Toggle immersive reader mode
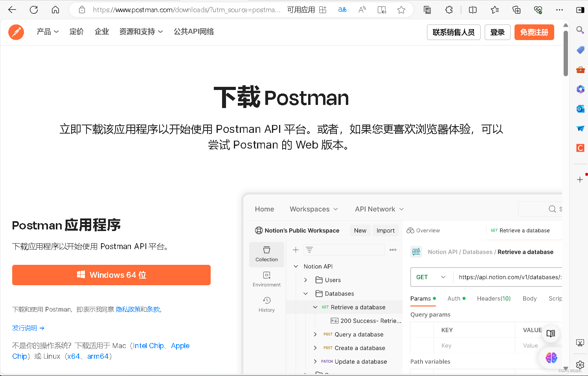 click(x=382, y=9)
